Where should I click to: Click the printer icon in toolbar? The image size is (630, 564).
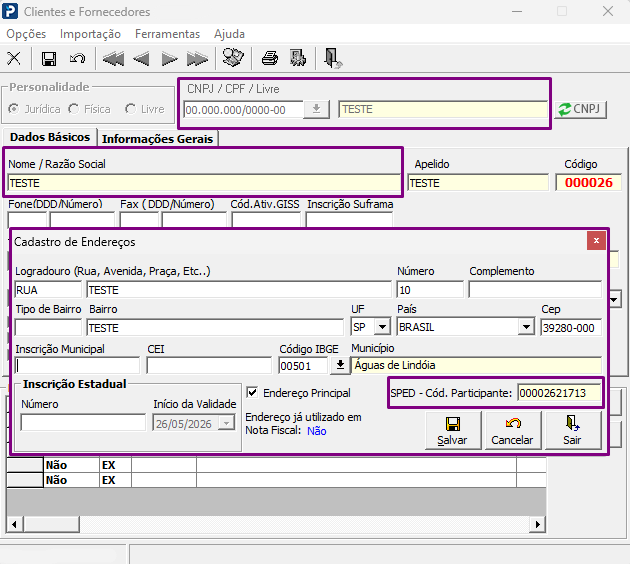[270, 58]
